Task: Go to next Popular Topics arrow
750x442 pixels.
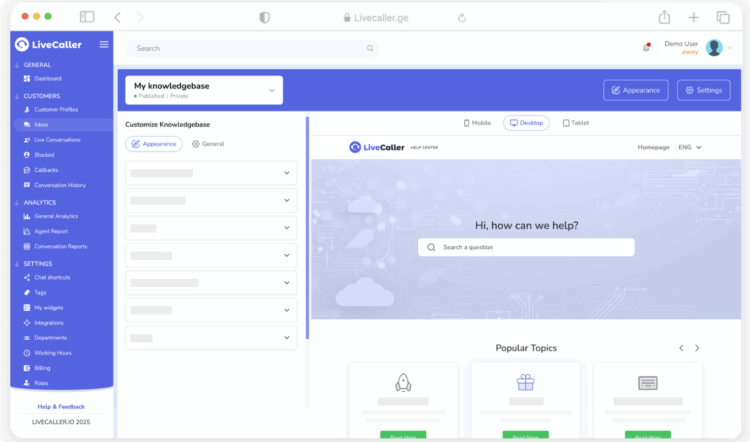Action: pos(697,348)
